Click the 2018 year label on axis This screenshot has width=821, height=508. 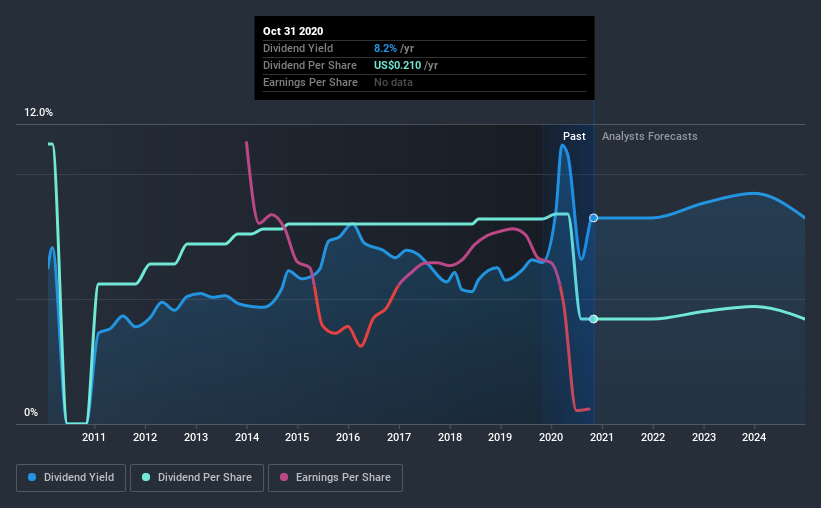[x=450, y=437]
